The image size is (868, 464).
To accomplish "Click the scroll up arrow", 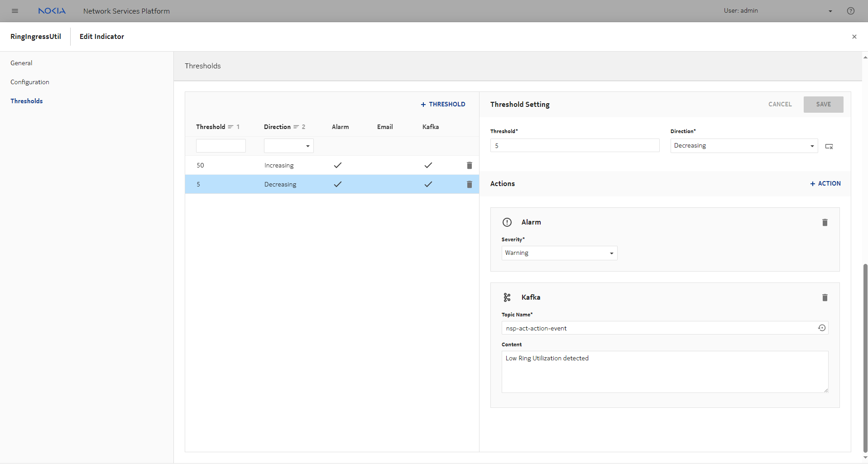I will tap(865, 57).
